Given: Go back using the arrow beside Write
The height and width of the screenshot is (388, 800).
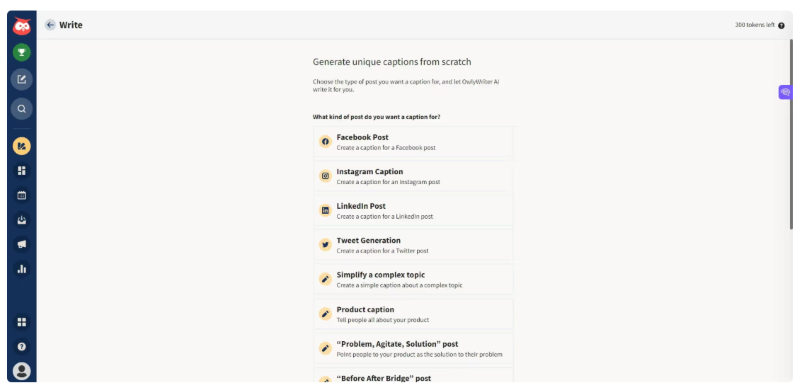Looking at the screenshot, I should [x=50, y=25].
